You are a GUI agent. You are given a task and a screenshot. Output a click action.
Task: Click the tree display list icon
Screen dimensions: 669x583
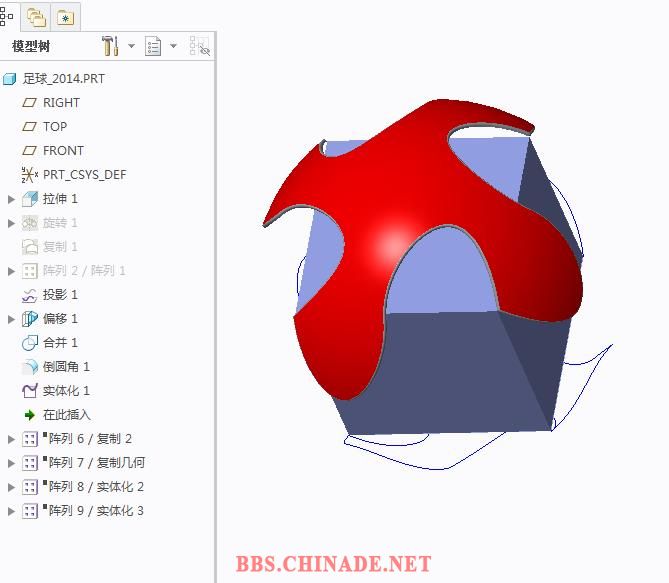pos(153,46)
